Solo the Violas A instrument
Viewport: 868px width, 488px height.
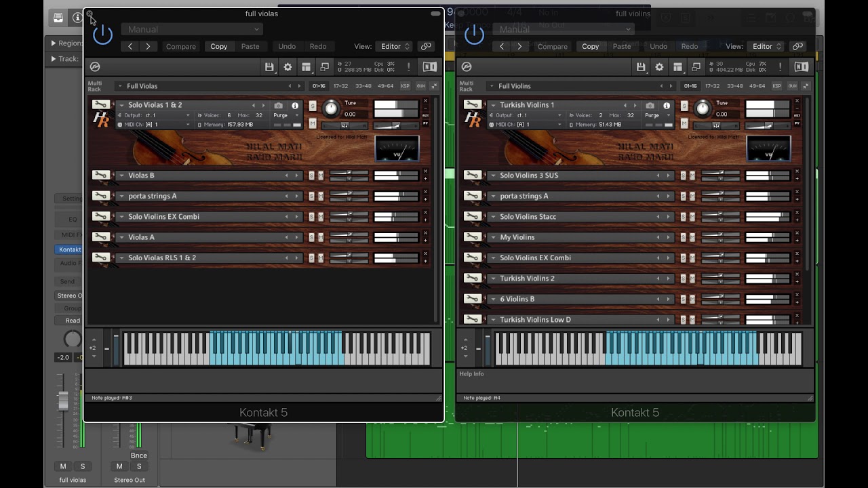point(312,237)
